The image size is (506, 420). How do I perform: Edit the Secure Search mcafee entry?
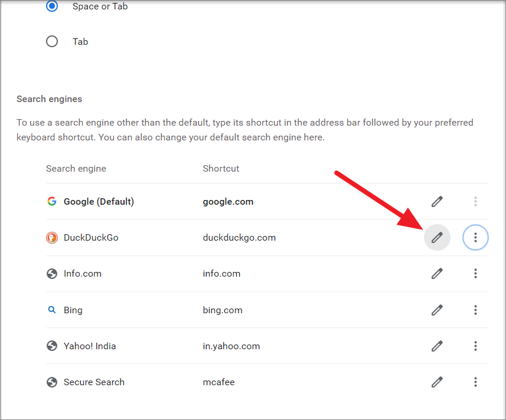[x=437, y=382]
